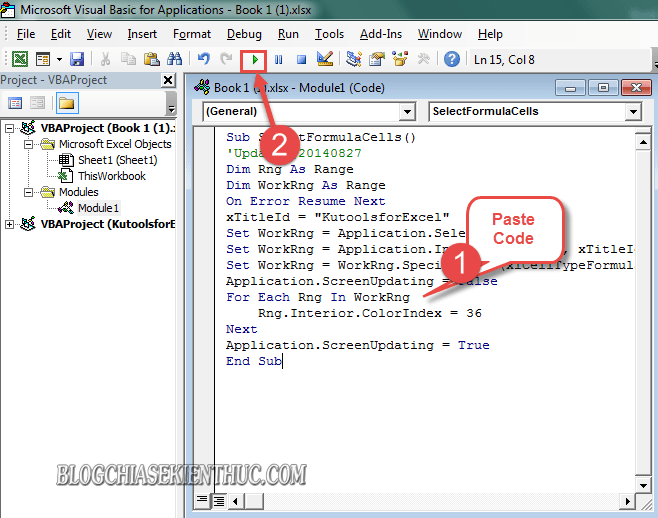This screenshot has height=518, width=658.
Task: Click the Cut scissors icon
Action: click(x=105, y=59)
